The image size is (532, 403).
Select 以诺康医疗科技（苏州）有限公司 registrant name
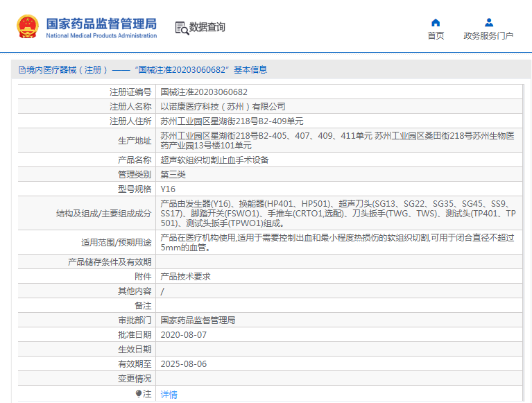(223, 107)
